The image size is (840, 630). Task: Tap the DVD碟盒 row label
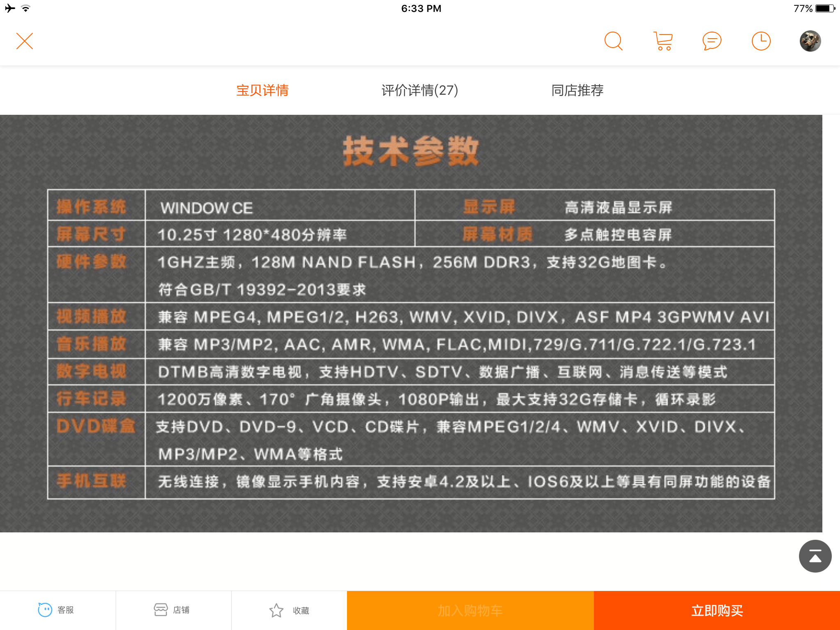click(96, 426)
